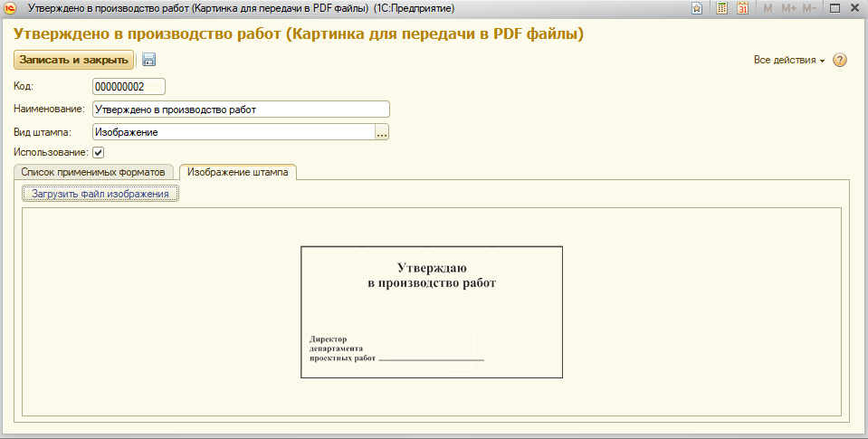868x439 pixels.
Task: Click into the Код input field
Action: coord(129,87)
